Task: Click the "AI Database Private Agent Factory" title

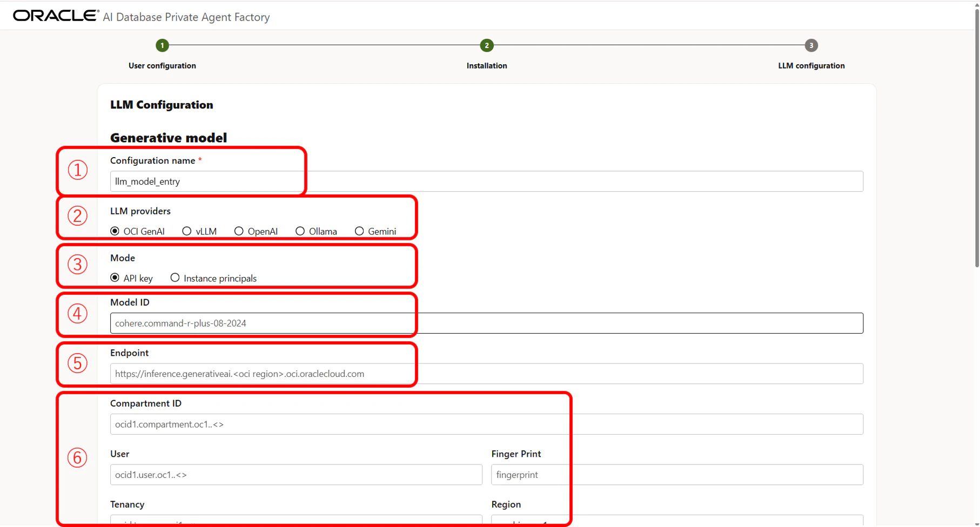Action: (186, 17)
